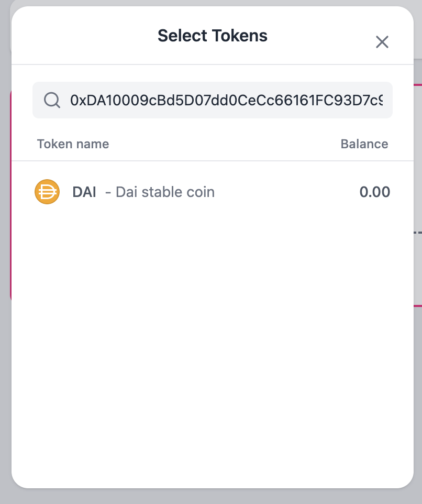Click the Token name column header

pyautogui.click(x=73, y=144)
